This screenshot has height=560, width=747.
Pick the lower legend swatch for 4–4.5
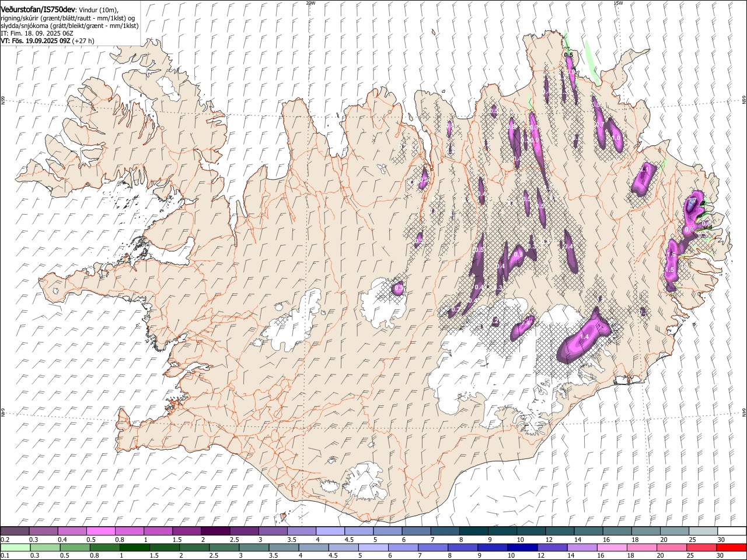313,548
